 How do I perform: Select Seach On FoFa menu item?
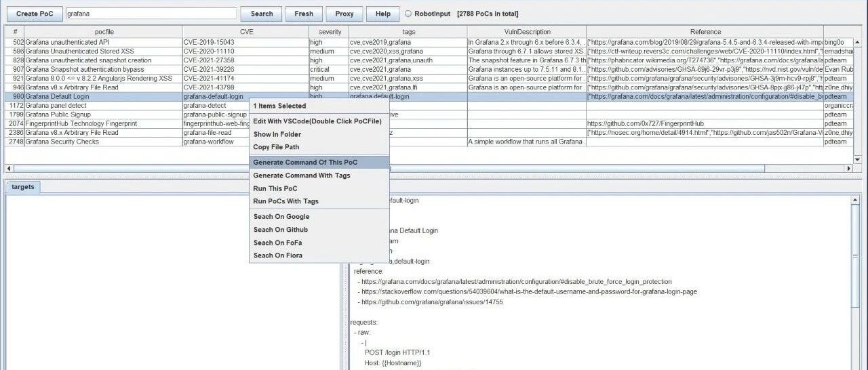pos(319,243)
